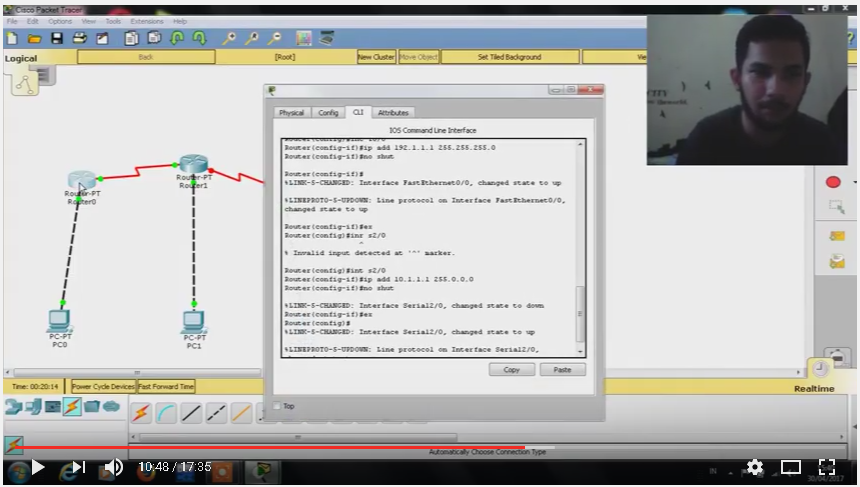Screen dimensions: 860x487
Task: Pick the copper straight-through cable
Action: pyautogui.click(x=191, y=412)
